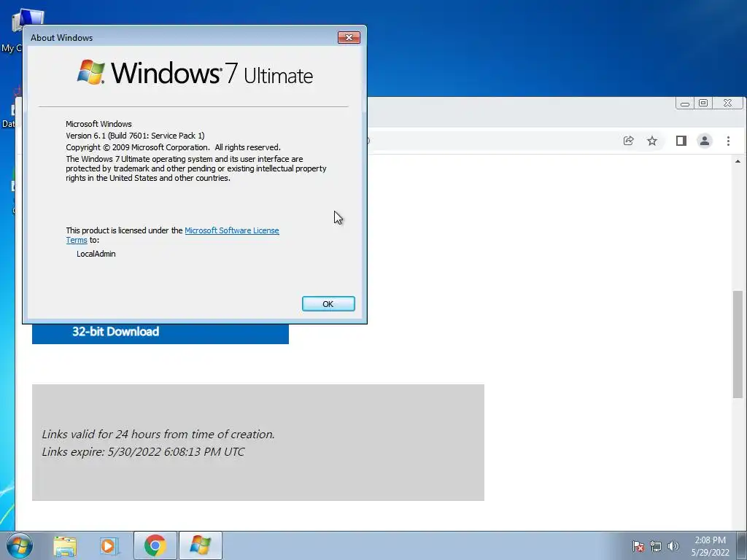This screenshot has height=560, width=747.
Task: Launch Windows Media Player from taskbar
Action: [x=108, y=545]
